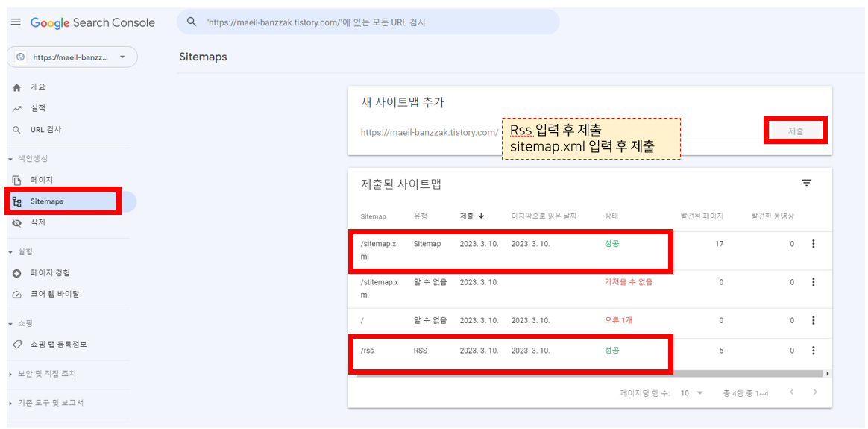
Task: Open more options for the / row
Action: click(814, 320)
